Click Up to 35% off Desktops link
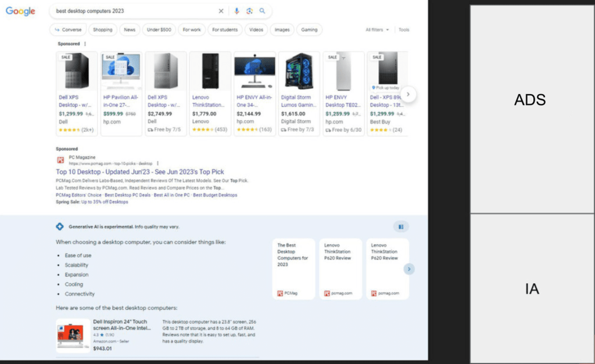 coord(105,201)
